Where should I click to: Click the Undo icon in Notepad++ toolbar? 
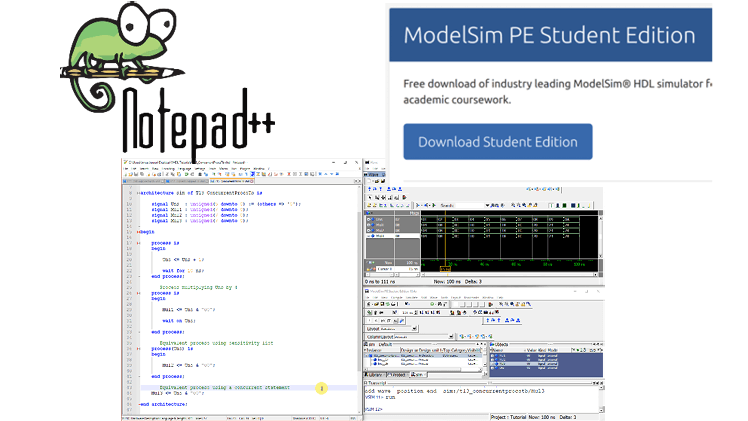tap(186, 174)
